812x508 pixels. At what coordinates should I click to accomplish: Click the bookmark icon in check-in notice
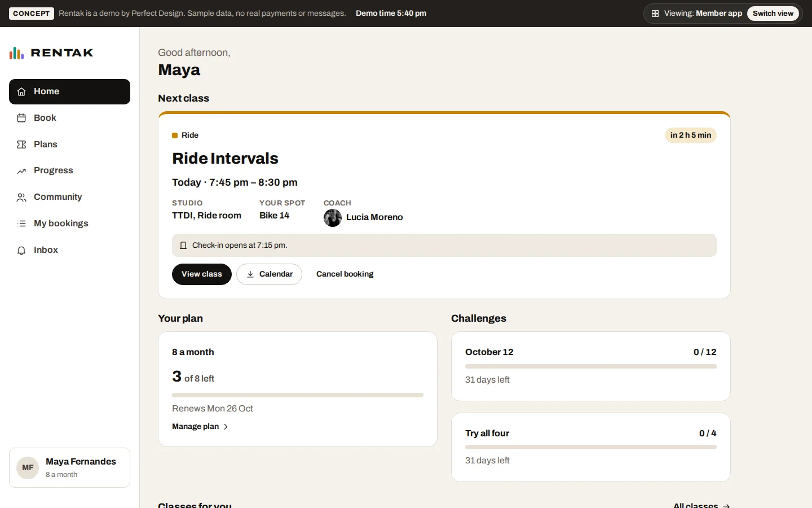183,246
